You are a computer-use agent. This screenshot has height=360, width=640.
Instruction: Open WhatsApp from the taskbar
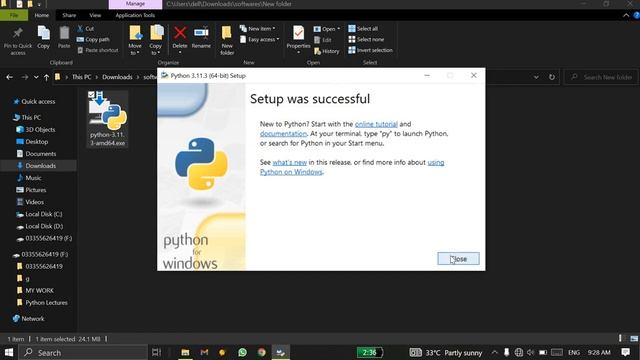(242, 352)
